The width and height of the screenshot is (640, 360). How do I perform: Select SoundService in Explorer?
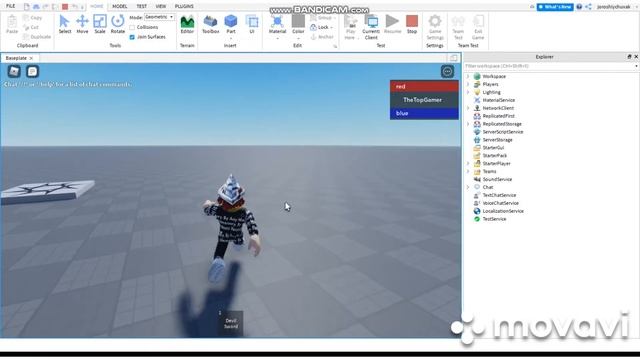coord(497,179)
